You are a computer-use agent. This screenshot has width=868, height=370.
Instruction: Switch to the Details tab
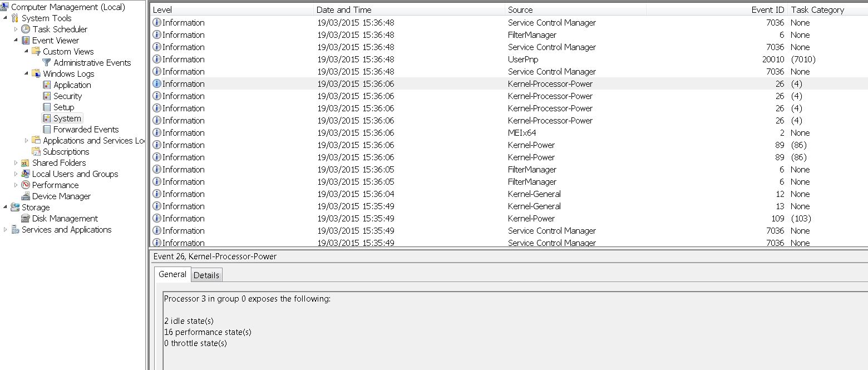click(206, 275)
